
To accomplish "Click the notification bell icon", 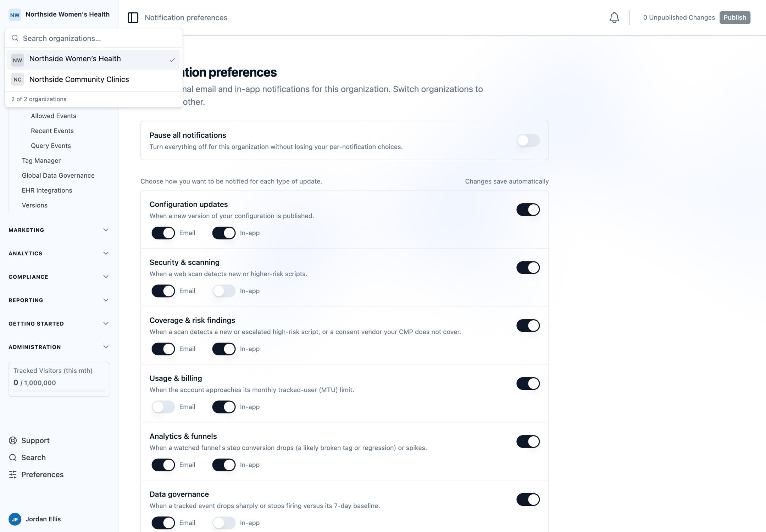I will pyautogui.click(x=614, y=17).
